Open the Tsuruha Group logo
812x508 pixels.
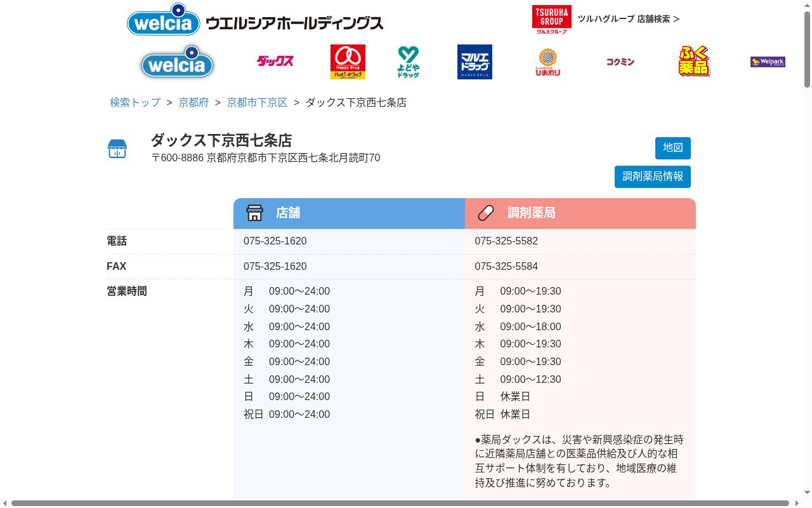[x=551, y=19]
